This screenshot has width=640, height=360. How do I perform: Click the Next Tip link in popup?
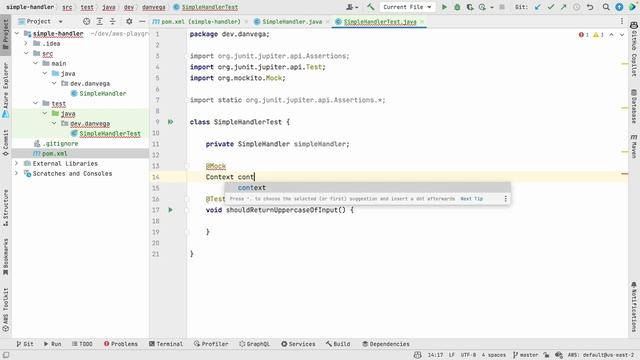click(471, 199)
